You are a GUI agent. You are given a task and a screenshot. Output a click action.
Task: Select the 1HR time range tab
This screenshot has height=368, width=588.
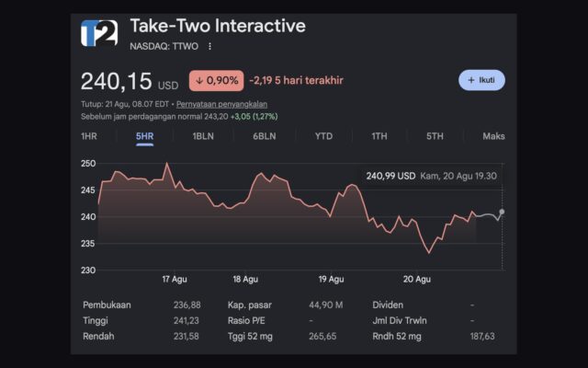[89, 136]
